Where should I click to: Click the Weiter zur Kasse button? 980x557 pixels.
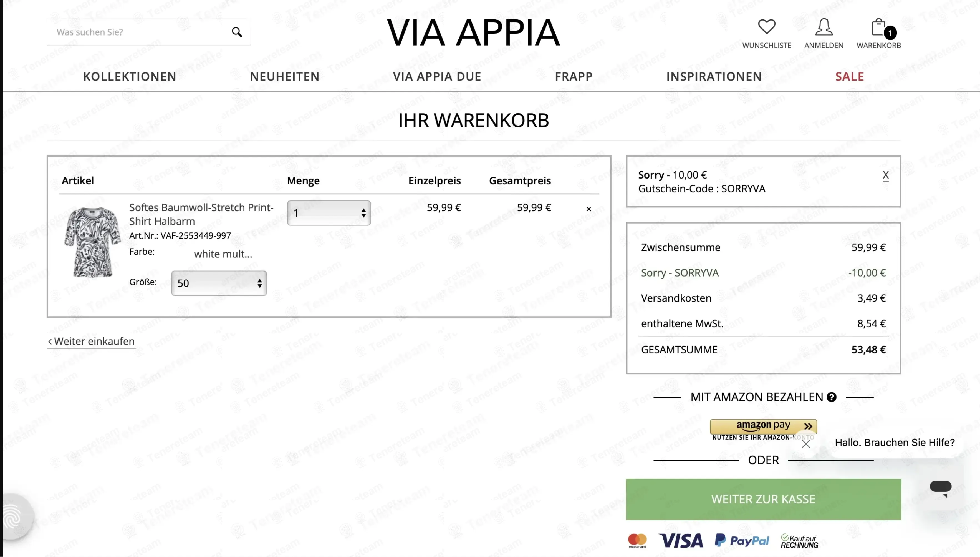763,499
